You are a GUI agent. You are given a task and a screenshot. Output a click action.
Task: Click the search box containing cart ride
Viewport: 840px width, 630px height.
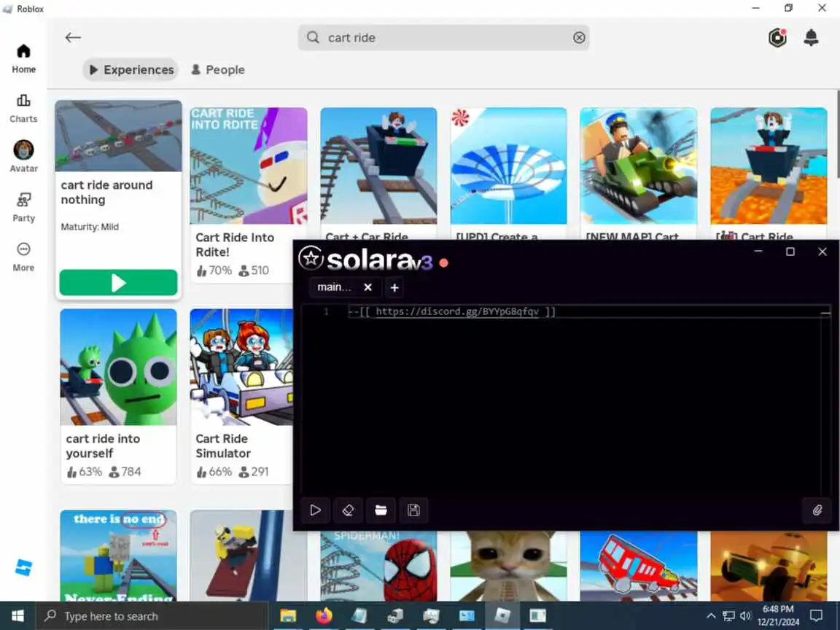443,37
